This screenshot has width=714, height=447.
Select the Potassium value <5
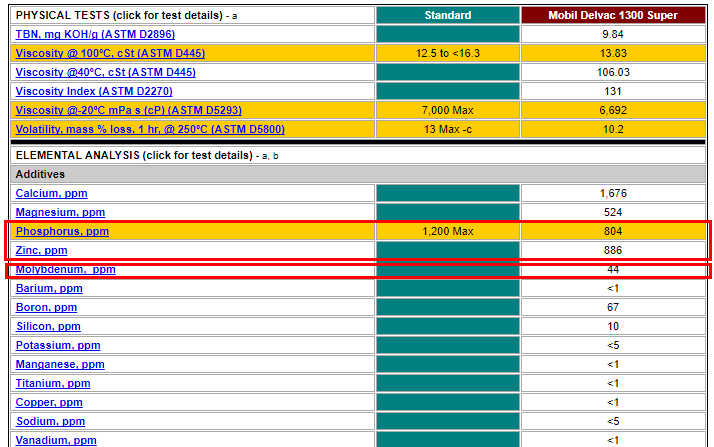tap(613, 345)
